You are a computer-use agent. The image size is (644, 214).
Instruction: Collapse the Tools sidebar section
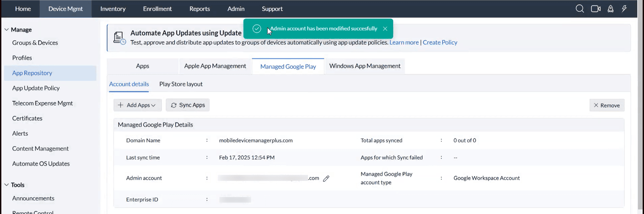click(7, 185)
